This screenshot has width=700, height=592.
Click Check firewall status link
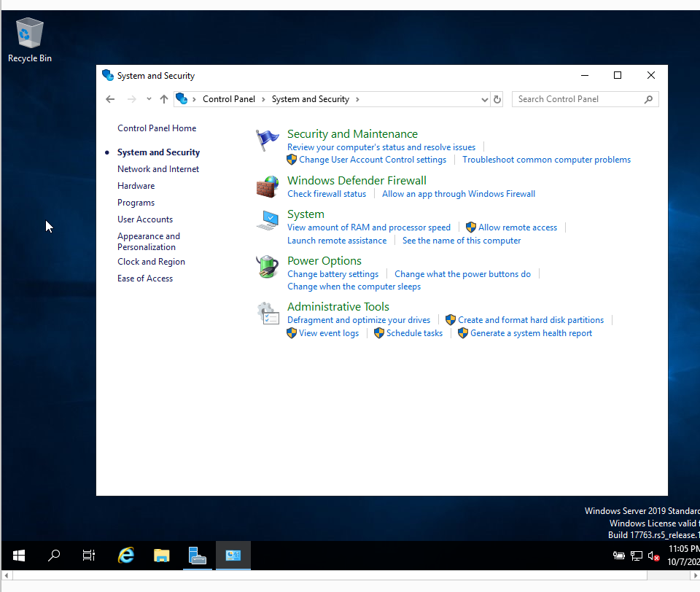[327, 194]
